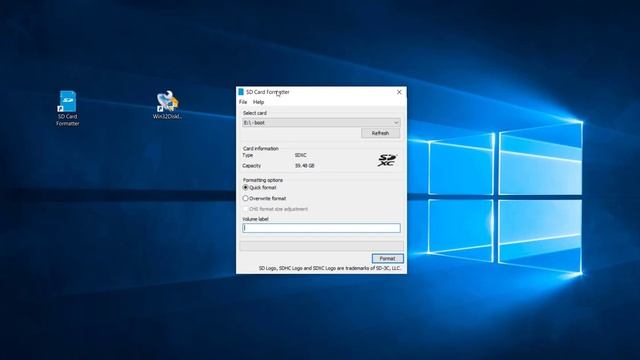Close the SD Card Formatter window
The height and width of the screenshot is (360, 640).
click(x=399, y=92)
